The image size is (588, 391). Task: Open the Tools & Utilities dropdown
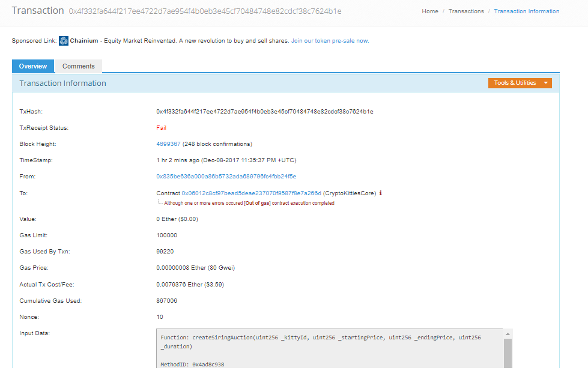click(520, 83)
